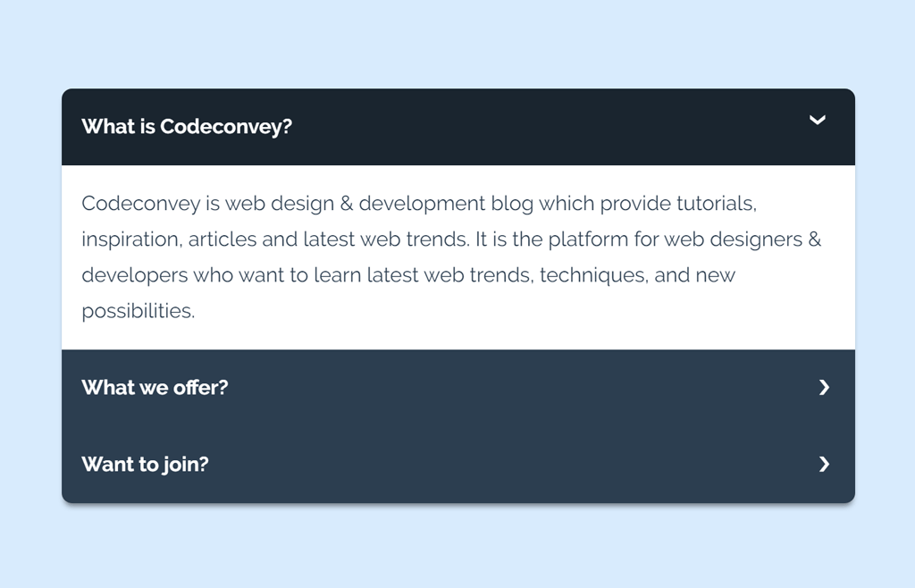The height and width of the screenshot is (588, 915).
Task: Select the What we offer? header
Action: (x=154, y=388)
